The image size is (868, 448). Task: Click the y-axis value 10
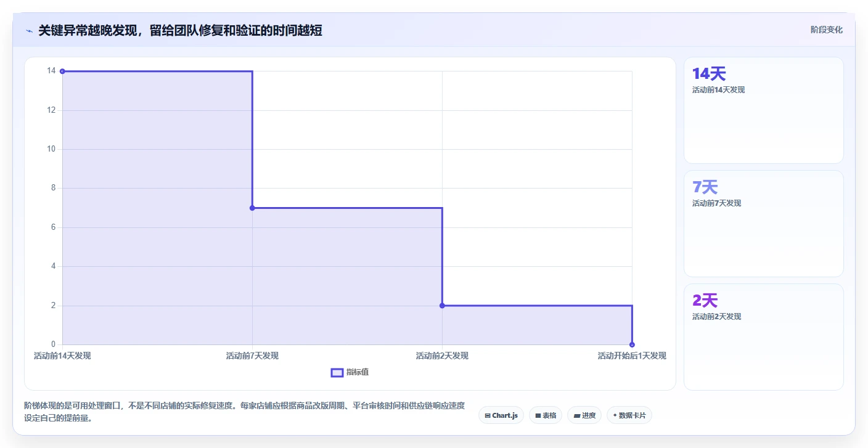(51, 149)
